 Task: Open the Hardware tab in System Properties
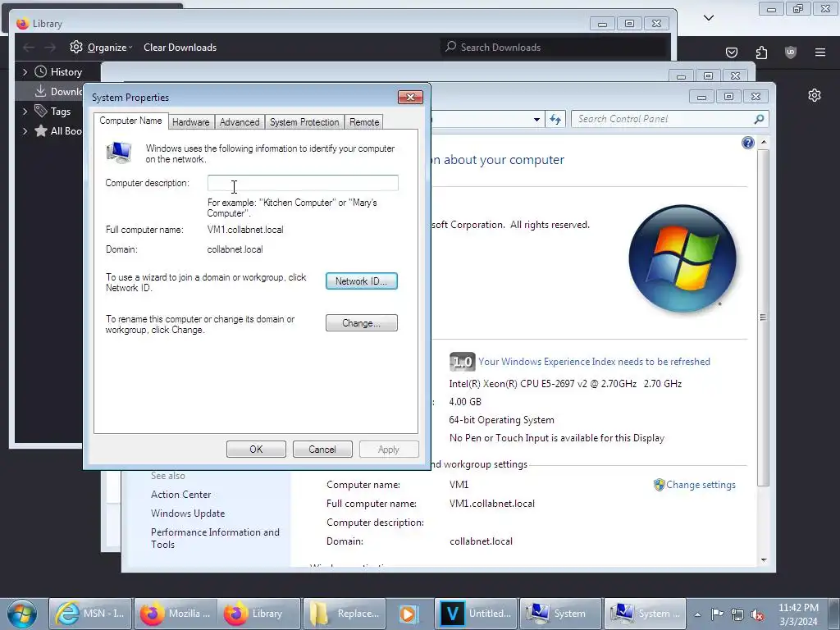tap(190, 122)
